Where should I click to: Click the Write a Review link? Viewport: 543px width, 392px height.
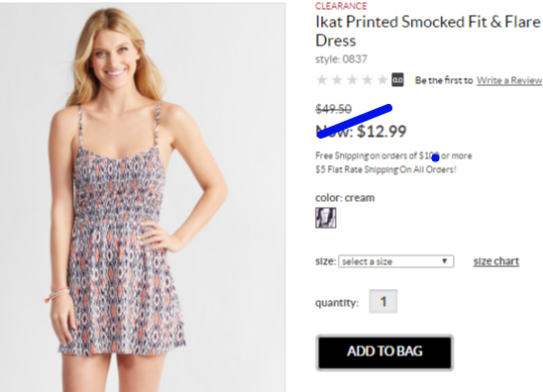click(509, 80)
